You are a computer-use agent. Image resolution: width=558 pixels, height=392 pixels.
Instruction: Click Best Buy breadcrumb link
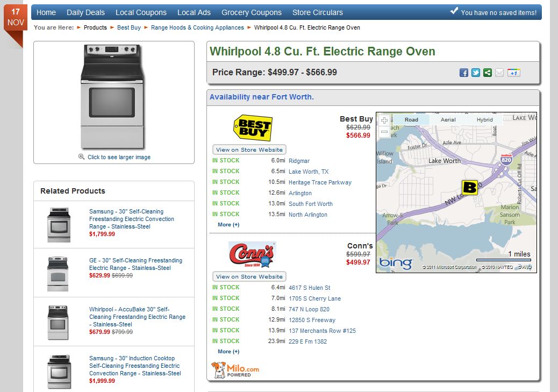(x=129, y=27)
